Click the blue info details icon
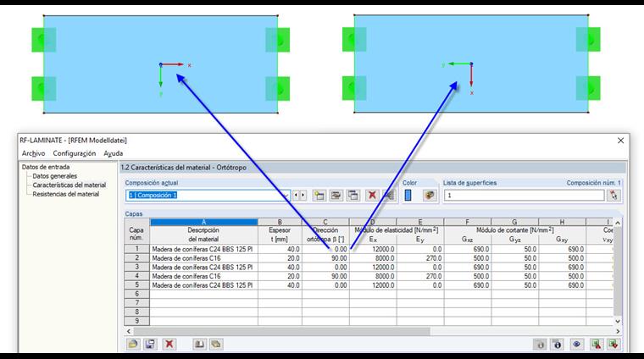The height and width of the screenshot is (359, 644). (x=558, y=345)
